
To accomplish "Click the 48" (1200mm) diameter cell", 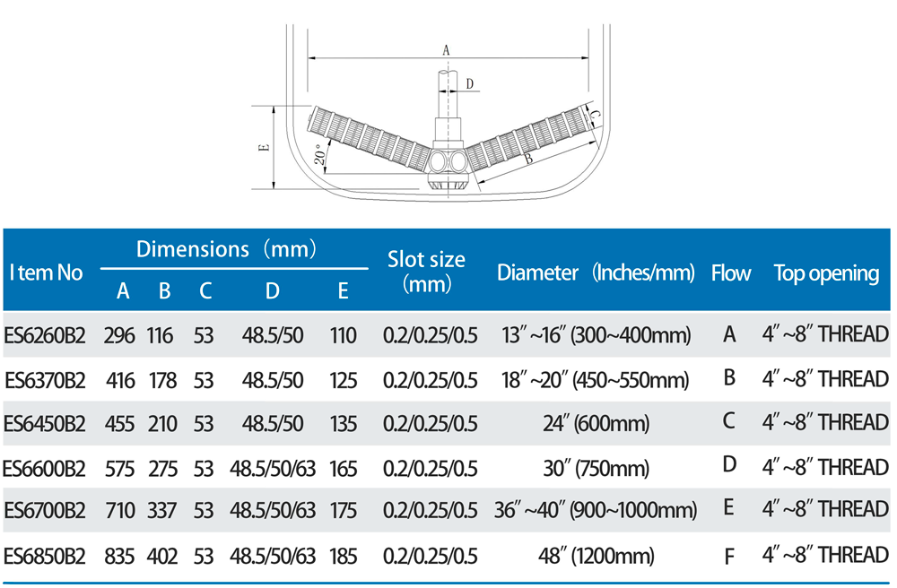I will pos(597,556).
